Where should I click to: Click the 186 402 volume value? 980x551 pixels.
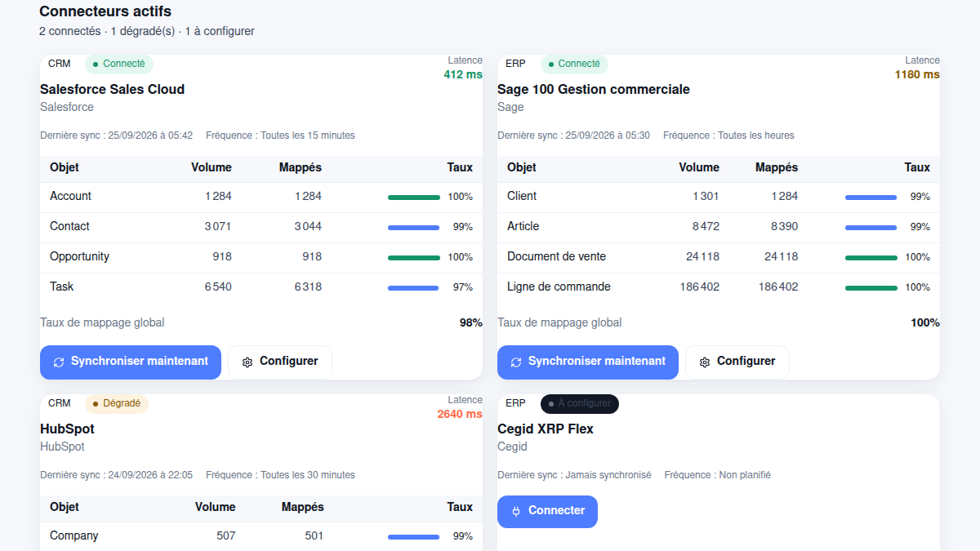(700, 287)
